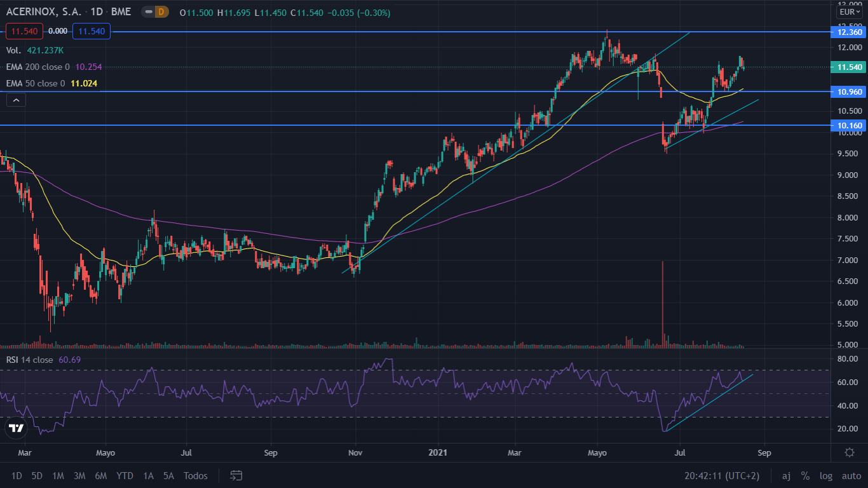Click the blue 11.540 buy price button
Screen dimensions: 868x488
click(92, 30)
